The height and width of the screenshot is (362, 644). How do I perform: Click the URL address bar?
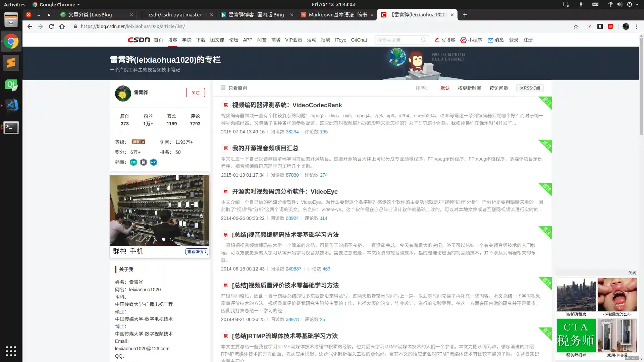(x=322, y=26)
